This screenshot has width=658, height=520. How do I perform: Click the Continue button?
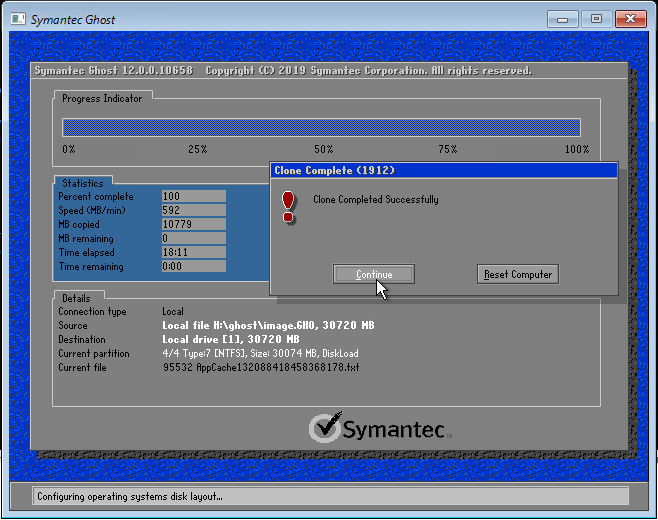pos(373,274)
